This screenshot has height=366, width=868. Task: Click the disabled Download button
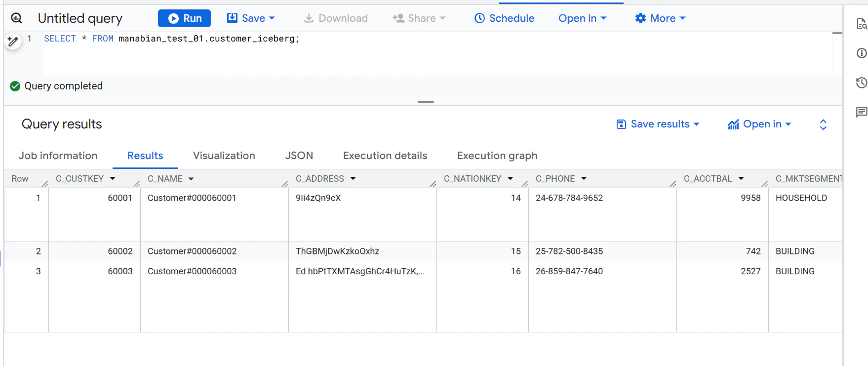(336, 18)
